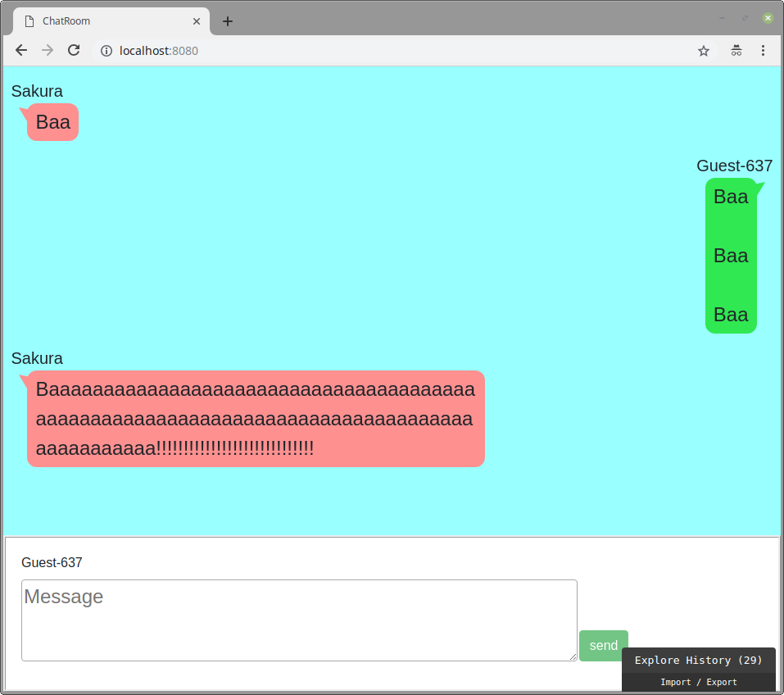The width and height of the screenshot is (784, 695).
Task: Click inside the Message text area
Action: point(299,619)
